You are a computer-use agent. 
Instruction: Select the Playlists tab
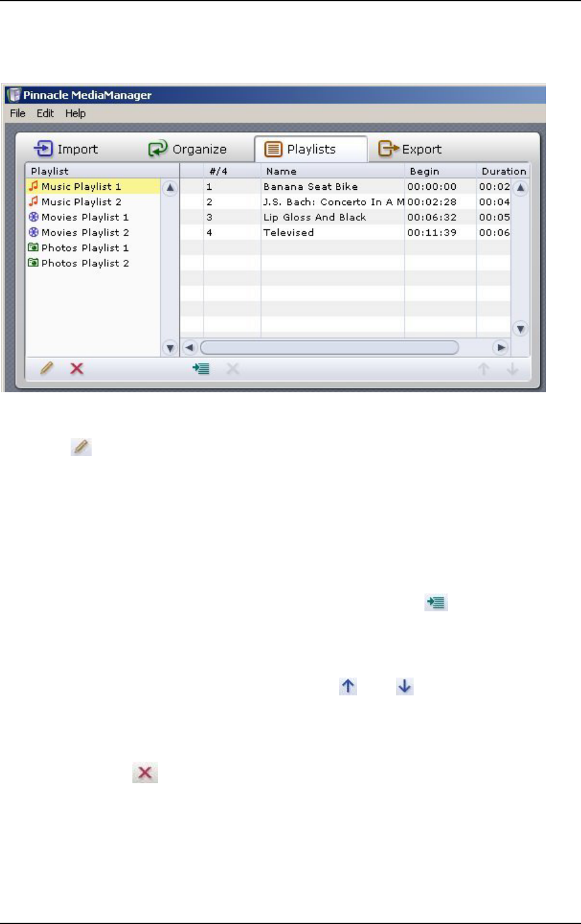[x=311, y=149]
